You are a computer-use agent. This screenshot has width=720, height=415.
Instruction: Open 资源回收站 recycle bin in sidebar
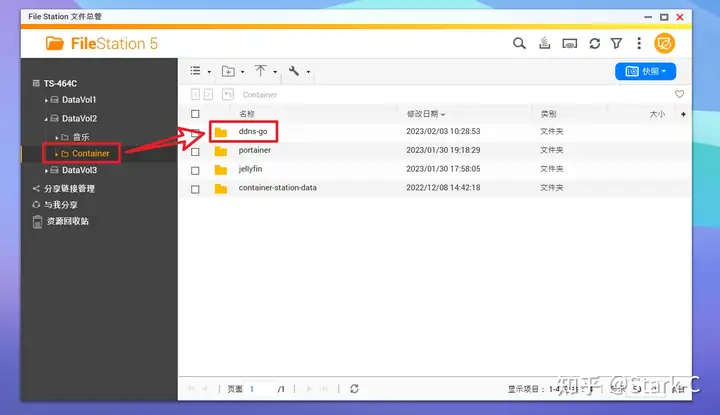pyautogui.click(x=68, y=221)
